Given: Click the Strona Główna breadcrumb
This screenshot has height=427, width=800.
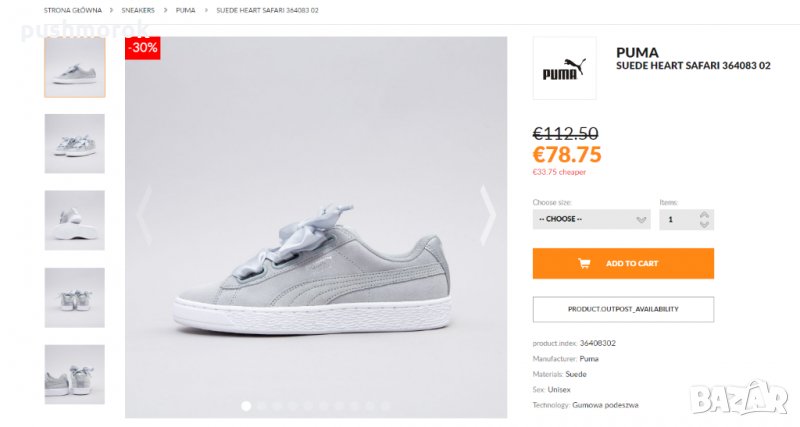Looking at the screenshot, I should (x=74, y=10).
